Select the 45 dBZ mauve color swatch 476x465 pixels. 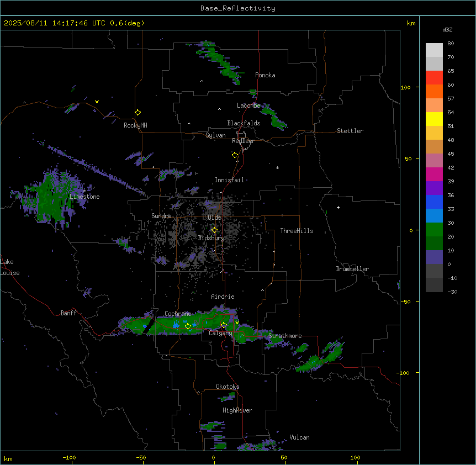tap(434, 161)
